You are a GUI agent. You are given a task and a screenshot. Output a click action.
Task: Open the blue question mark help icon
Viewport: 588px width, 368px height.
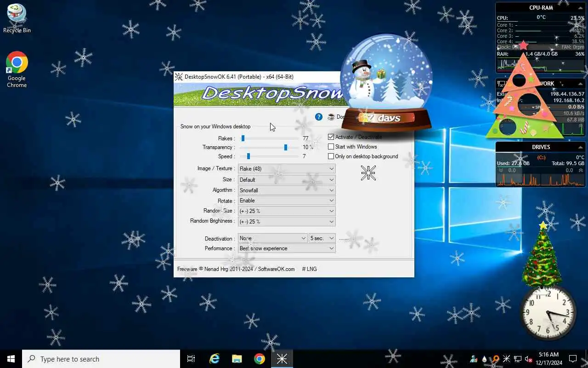pyautogui.click(x=319, y=117)
